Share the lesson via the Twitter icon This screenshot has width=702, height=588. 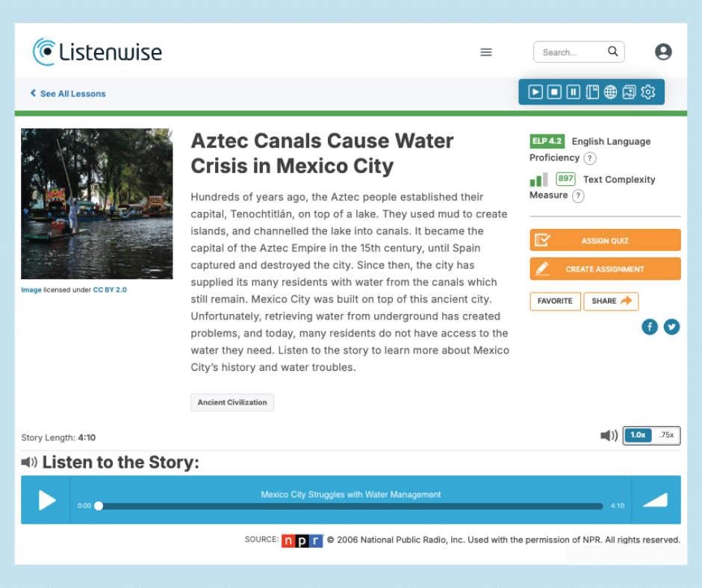pos(672,327)
